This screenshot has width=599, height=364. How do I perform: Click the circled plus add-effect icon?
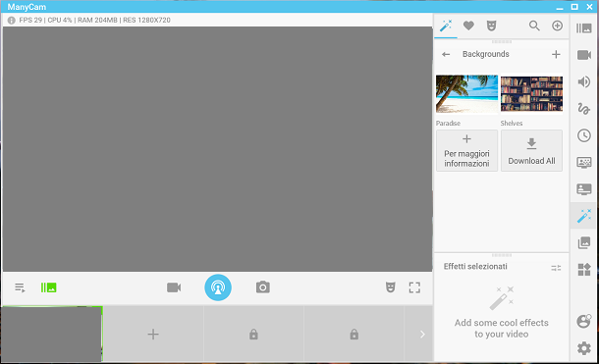[557, 26]
